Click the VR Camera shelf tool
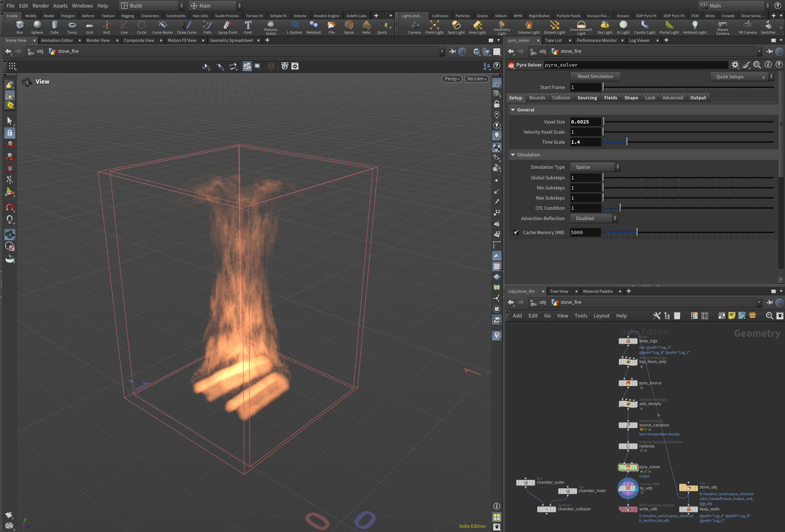785x532 pixels. (747, 27)
